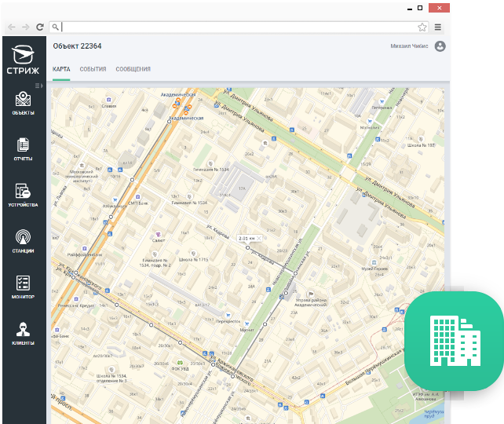Click the browser back arrow
504x424 pixels.
(x=11, y=27)
